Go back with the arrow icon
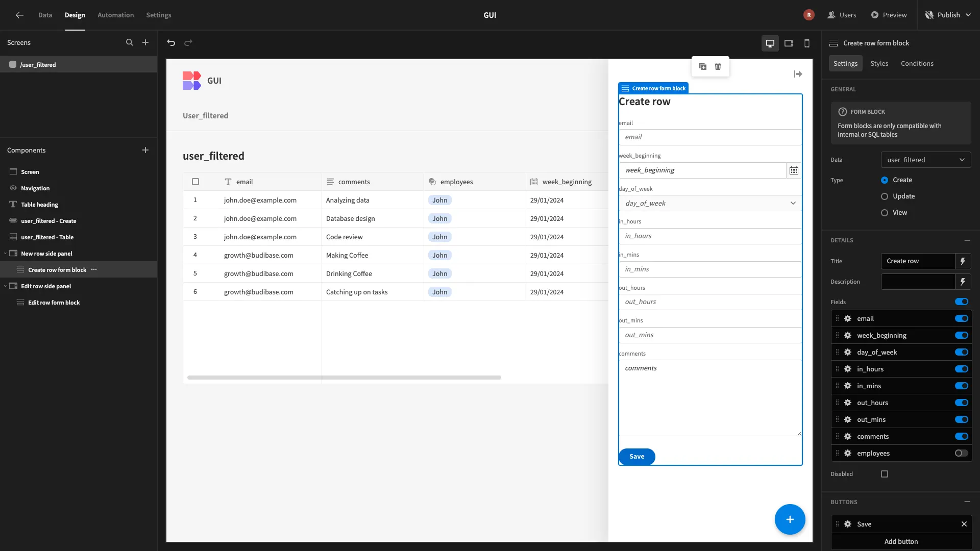 coord(19,15)
